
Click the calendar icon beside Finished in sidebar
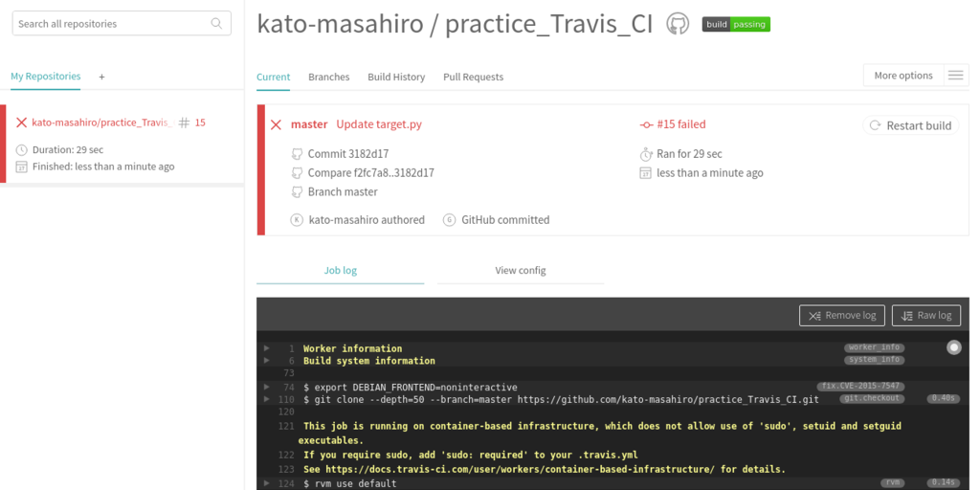click(21, 167)
